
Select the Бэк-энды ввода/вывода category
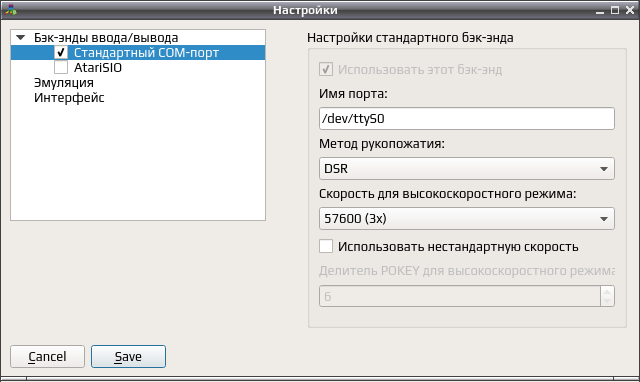click(106, 38)
